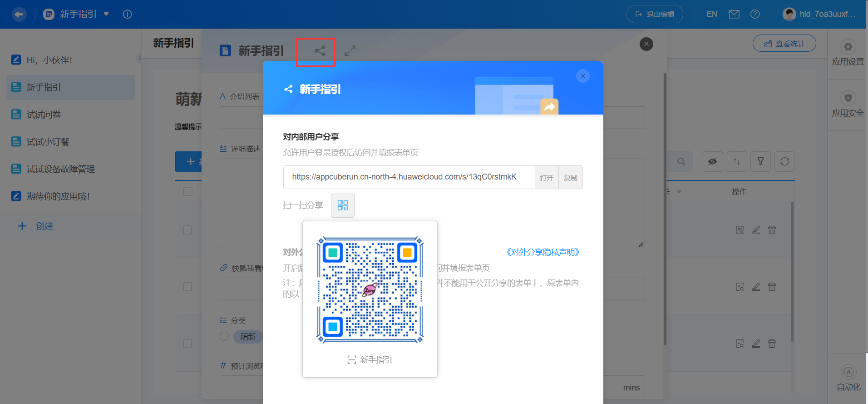Open 试试问卷 in the sidebar
Image resolution: width=868 pixels, height=404 pixels.
[71, 115]
